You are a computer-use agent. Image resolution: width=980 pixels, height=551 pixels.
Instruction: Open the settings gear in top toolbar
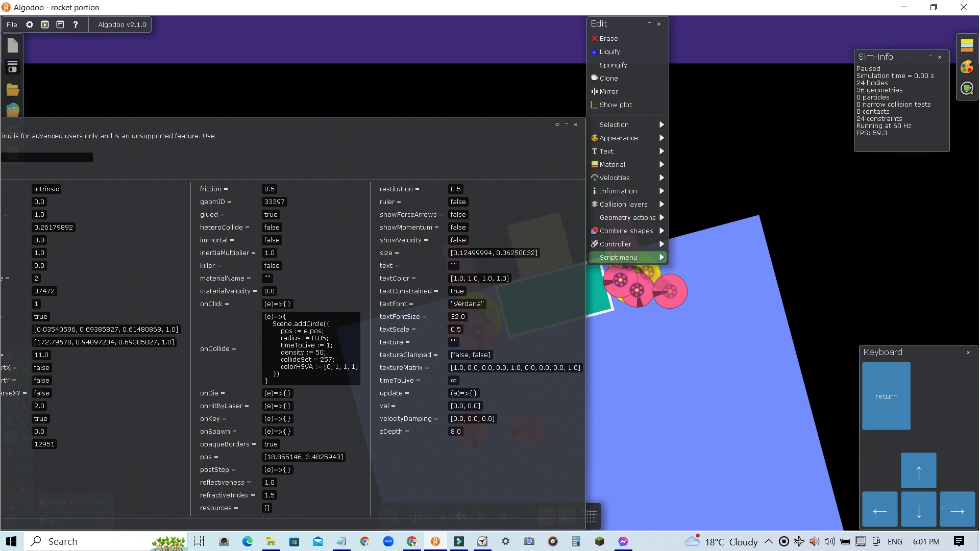[30, 24]
